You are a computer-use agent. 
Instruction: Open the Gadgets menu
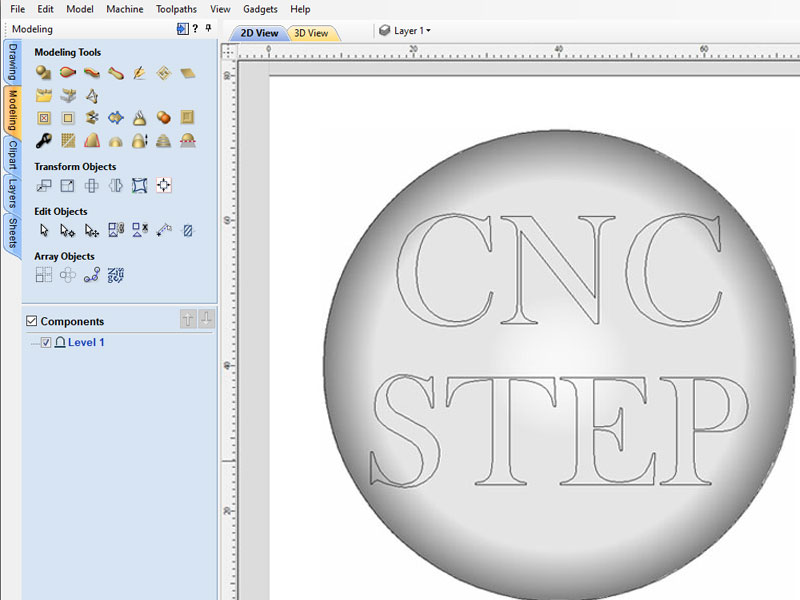pyautogui.click(x=260, y=9)
